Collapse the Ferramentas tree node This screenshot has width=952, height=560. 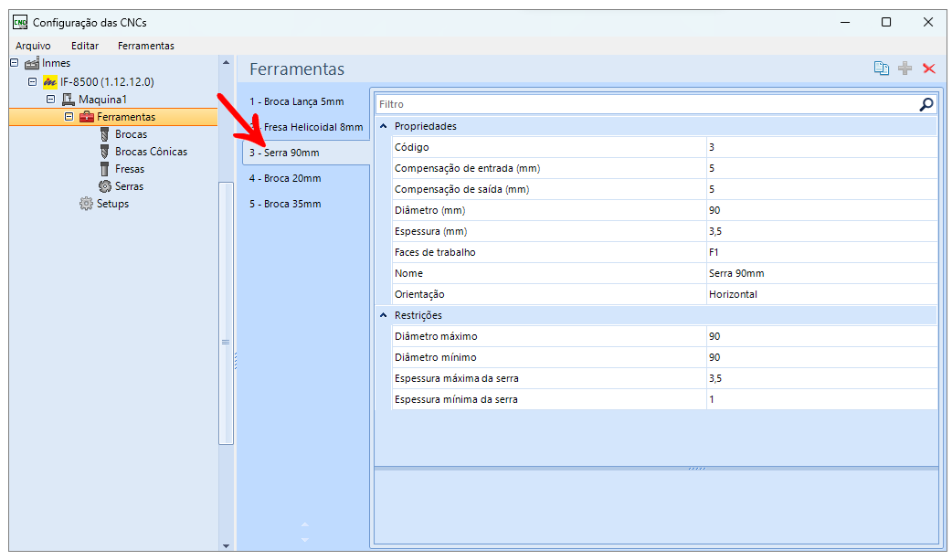[69, 117]
